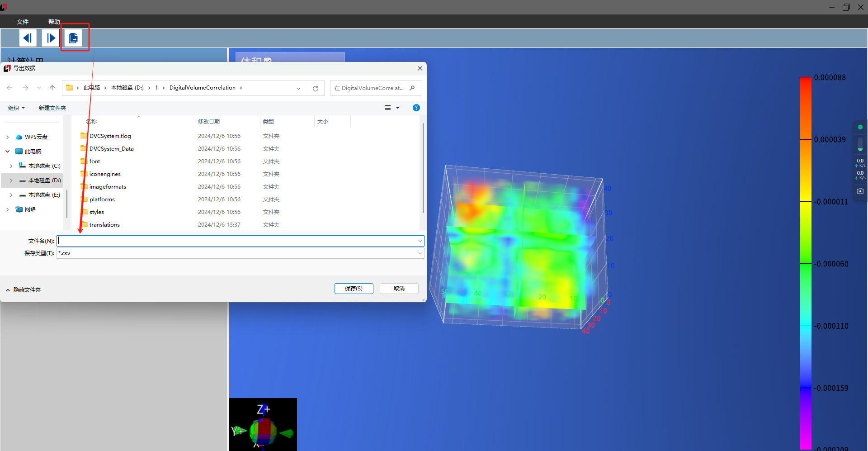
Task: Go up one folder level
Action: pos(52,88)
